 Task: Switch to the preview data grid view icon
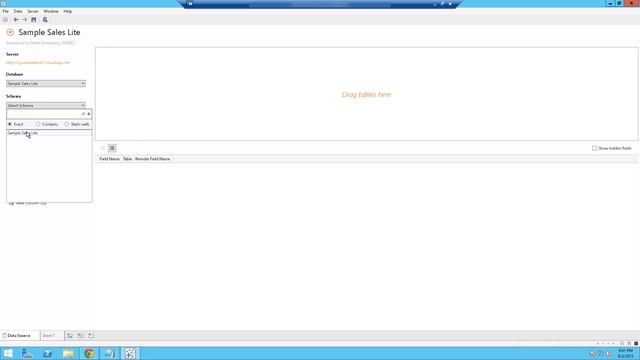coord(103,148)
